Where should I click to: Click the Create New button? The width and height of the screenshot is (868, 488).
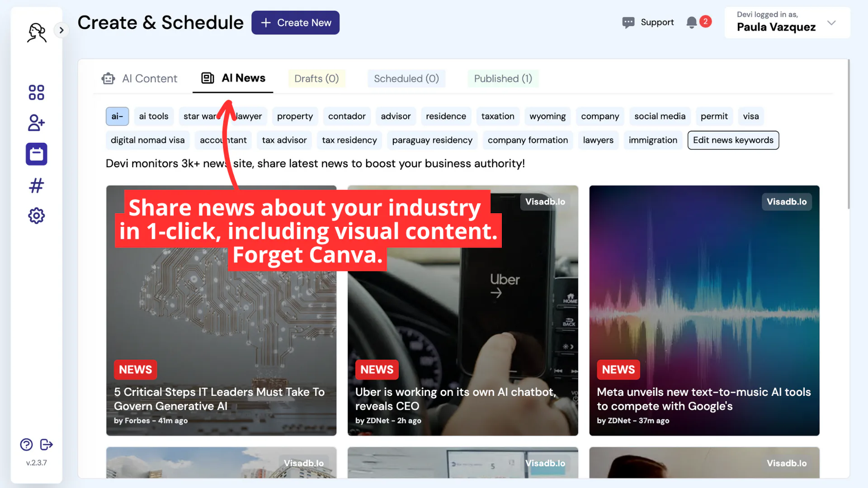pos(295,23)
